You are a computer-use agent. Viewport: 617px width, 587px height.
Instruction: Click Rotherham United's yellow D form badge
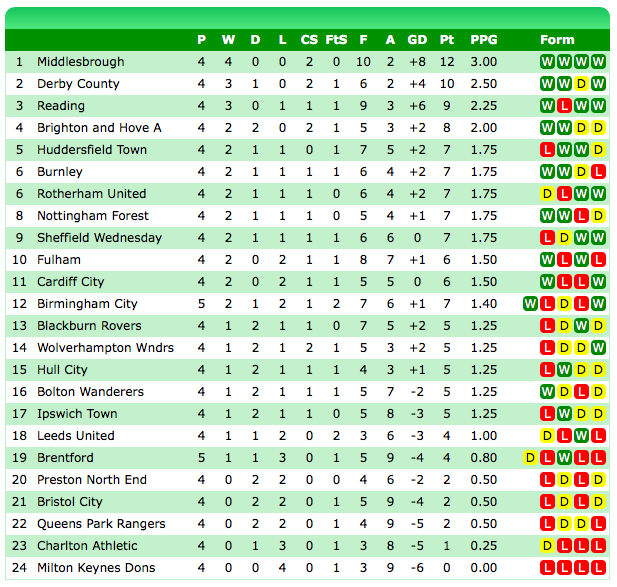(x=547, y=194)
